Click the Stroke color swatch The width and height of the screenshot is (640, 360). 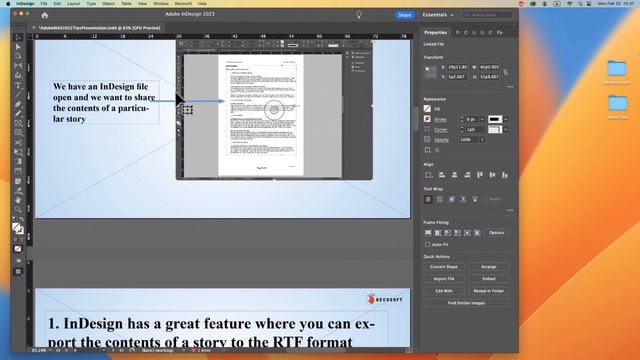pyautogui.click(x=427, y=119)
